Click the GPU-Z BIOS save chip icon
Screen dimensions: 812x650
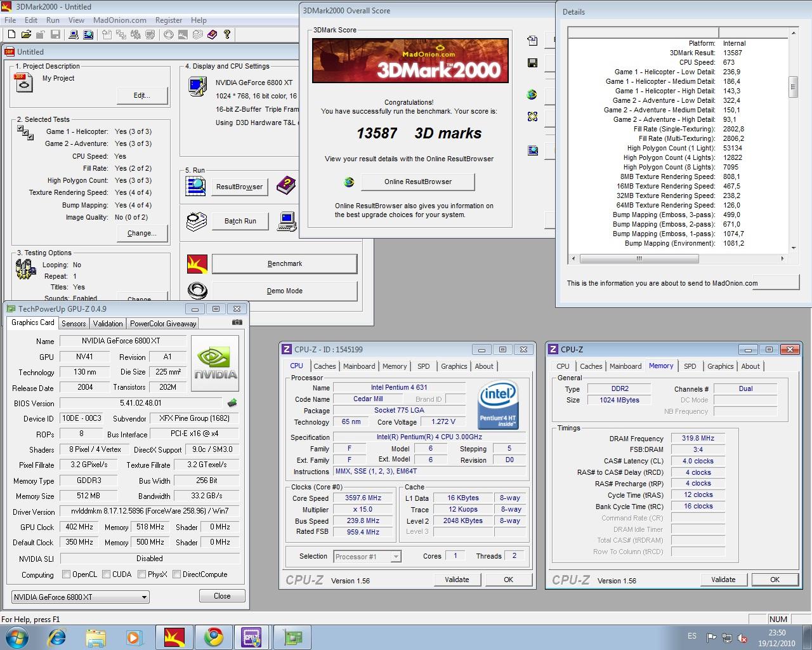tap(232, 402)
